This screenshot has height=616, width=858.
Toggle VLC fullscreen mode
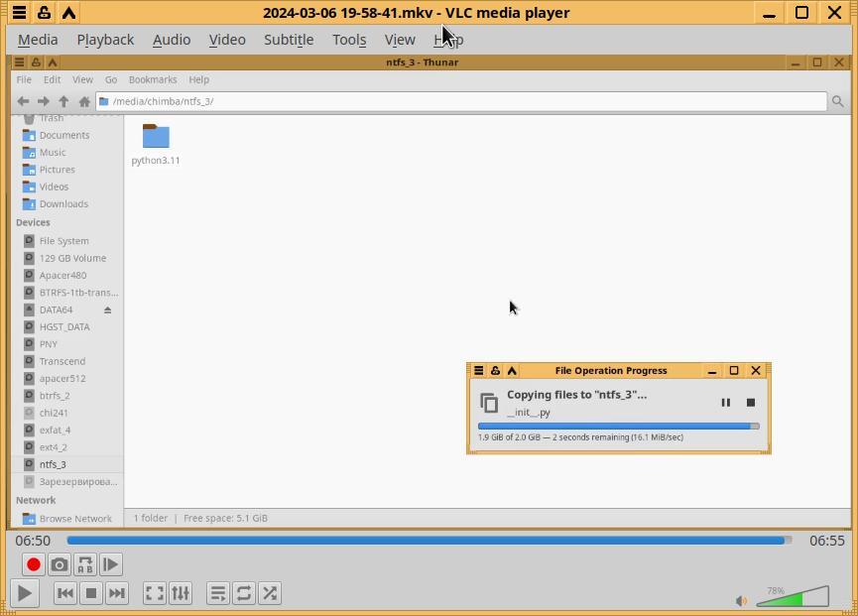155,593
